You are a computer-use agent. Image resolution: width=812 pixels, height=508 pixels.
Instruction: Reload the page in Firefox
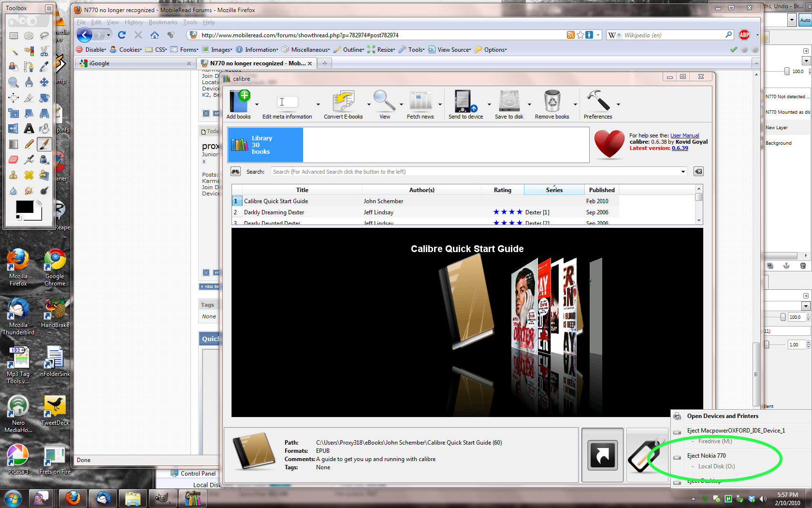point(122,35)
